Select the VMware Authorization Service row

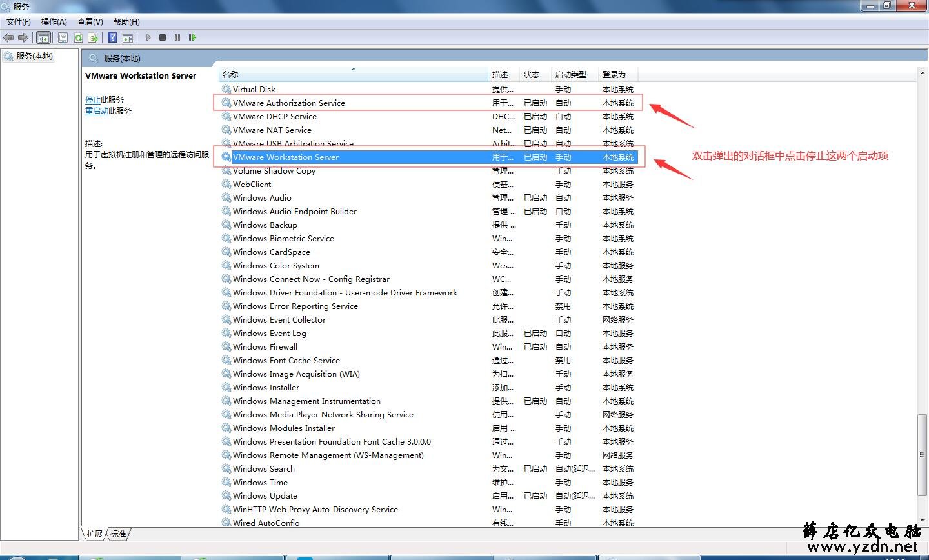point(429,103)
